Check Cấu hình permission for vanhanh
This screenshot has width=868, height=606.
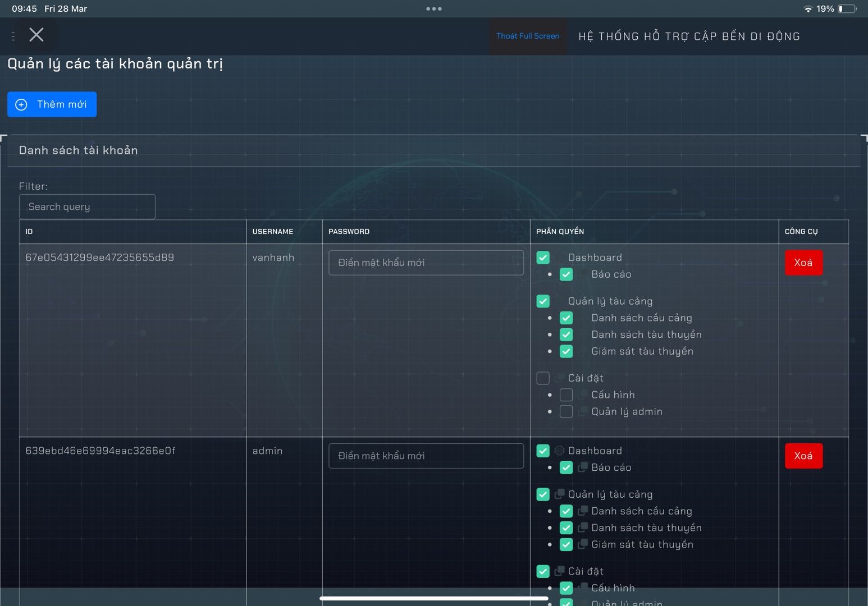(x=566, y=395)
